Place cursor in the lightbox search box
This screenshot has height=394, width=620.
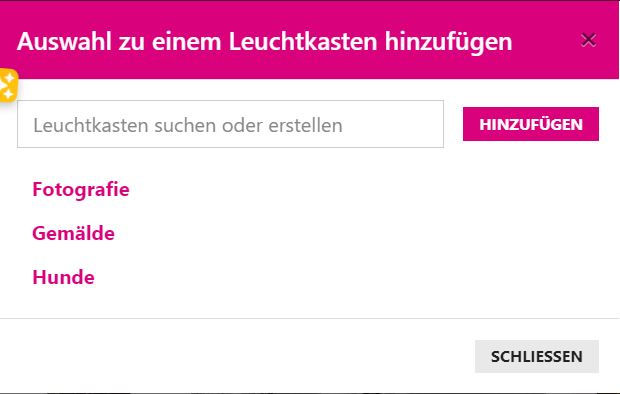230,124
